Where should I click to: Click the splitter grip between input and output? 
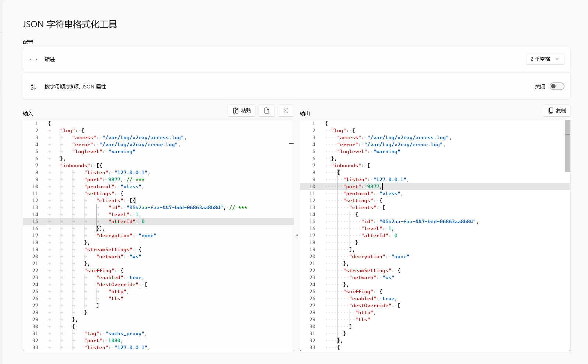click(x=297, y=235)
